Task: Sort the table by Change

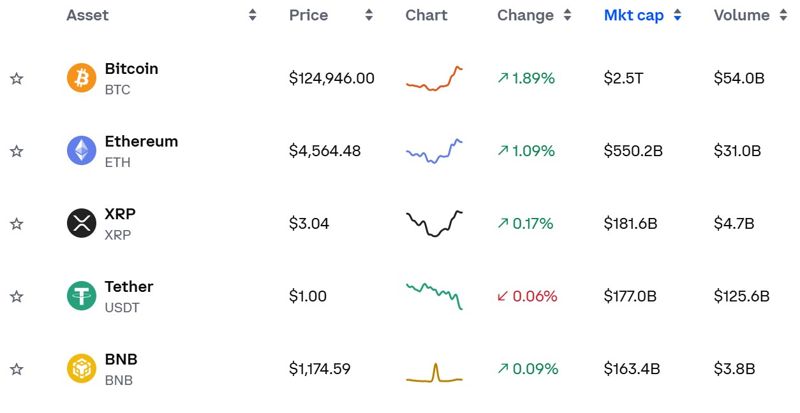Action: (x=568, y=15)
